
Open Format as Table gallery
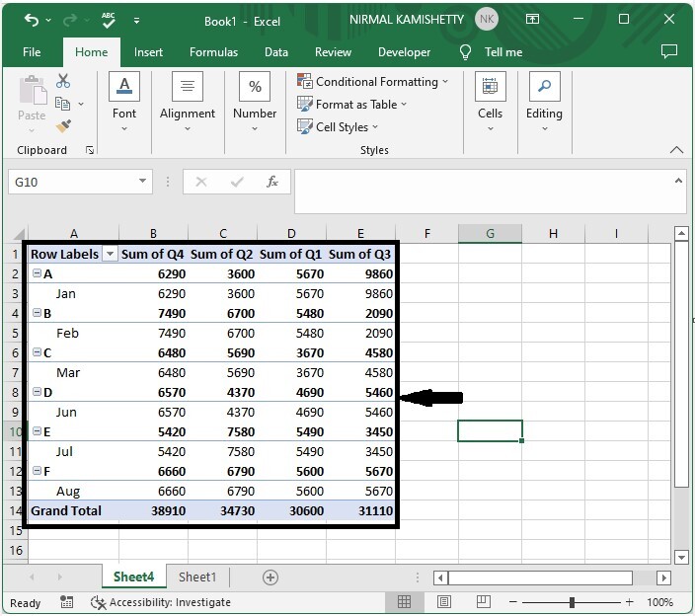coord(351,105)
